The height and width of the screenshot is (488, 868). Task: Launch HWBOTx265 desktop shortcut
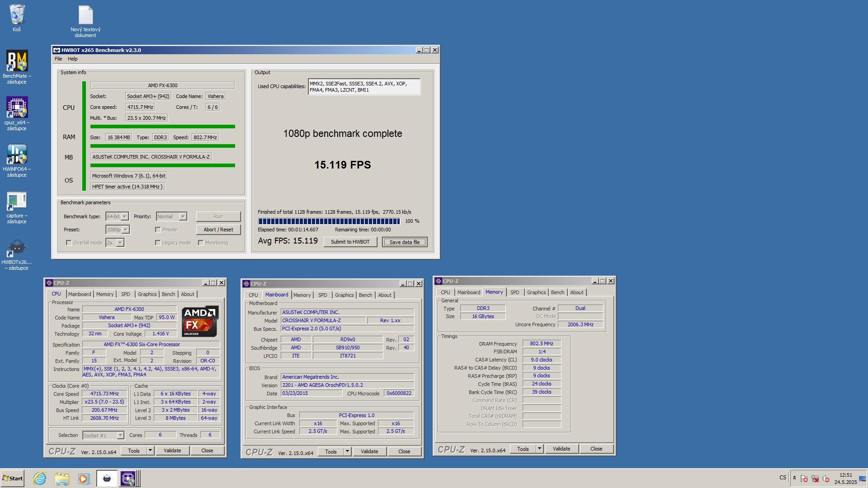coord(17,254)
